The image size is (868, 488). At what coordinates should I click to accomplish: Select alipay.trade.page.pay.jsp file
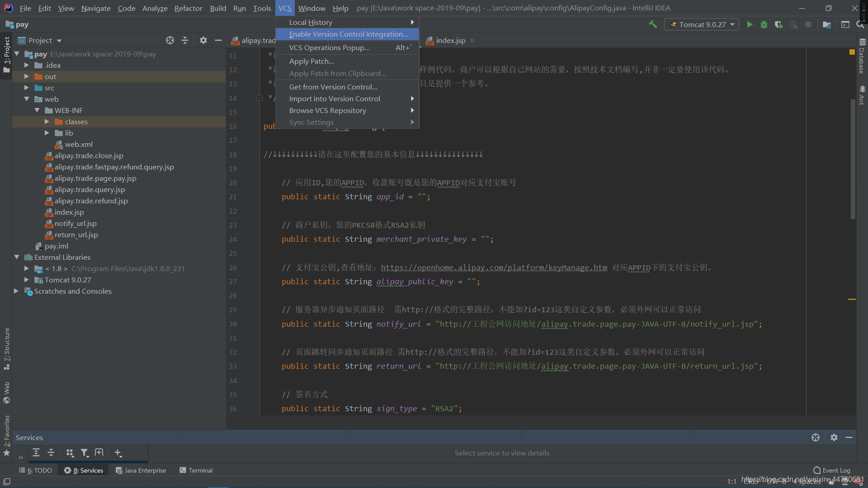tap(95, 178)
